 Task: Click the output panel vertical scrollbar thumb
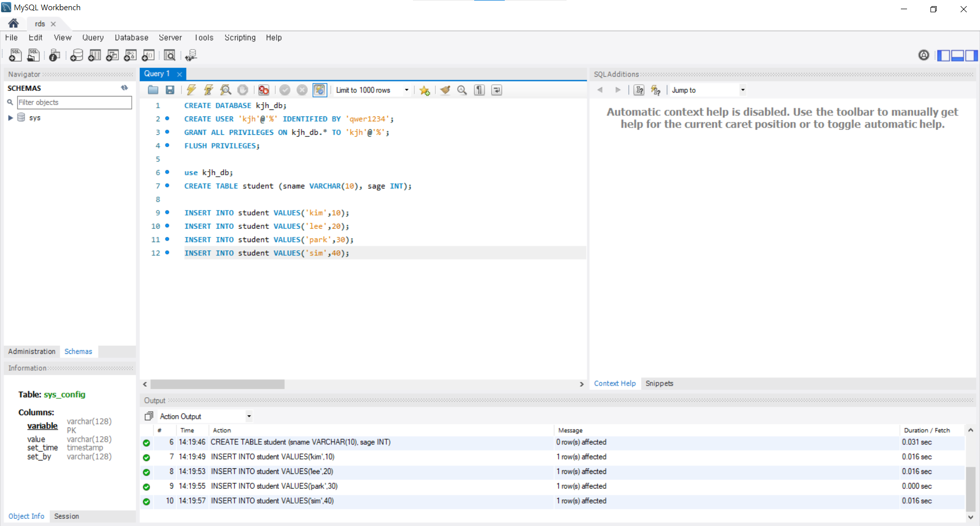pos(970,489)
